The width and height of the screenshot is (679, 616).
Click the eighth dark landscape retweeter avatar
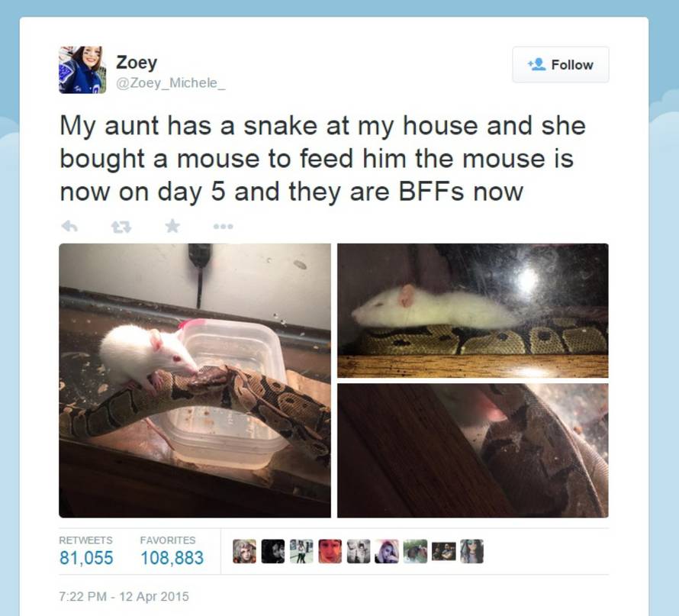(443, 551)
